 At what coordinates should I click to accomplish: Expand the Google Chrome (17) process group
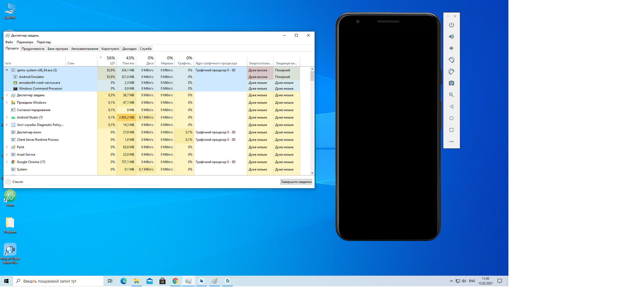click(7, 162)
